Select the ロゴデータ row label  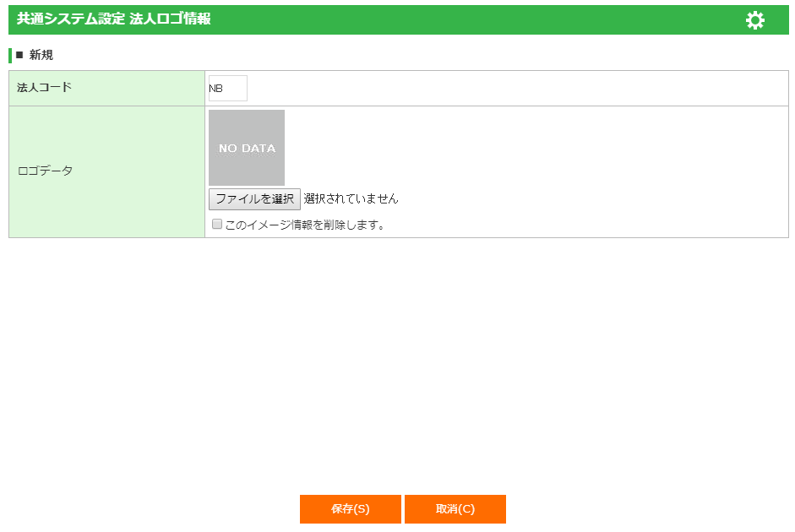(45, 171)
